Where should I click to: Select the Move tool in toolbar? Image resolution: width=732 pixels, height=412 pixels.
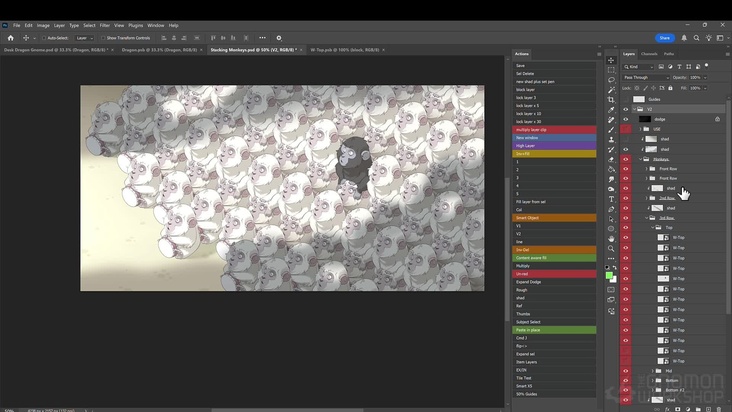click(x=611, y=60)
